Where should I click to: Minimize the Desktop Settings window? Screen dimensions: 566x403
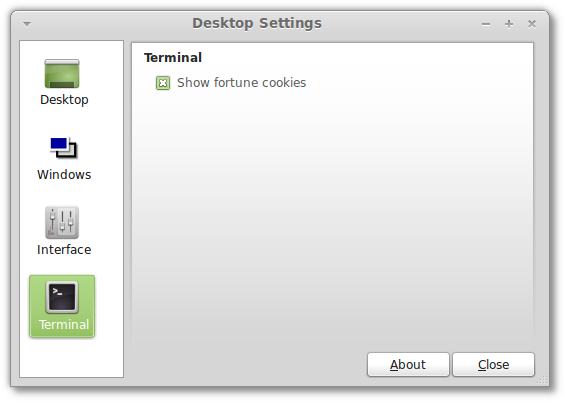486,24
